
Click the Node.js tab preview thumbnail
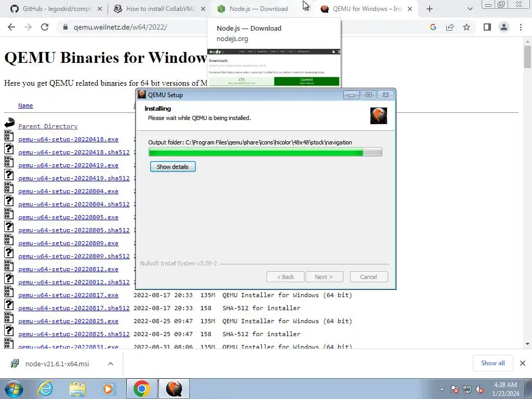click(274, 68)
